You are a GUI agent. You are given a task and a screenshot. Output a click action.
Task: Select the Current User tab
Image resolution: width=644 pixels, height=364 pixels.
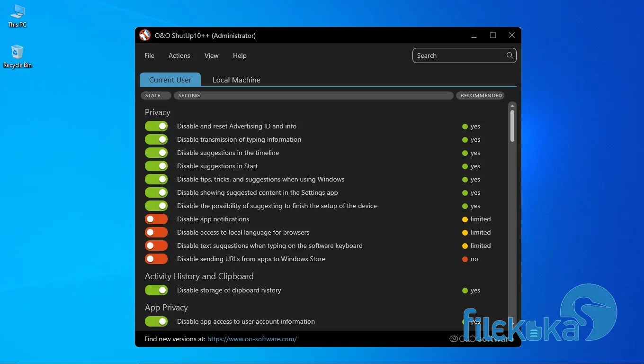(x=170, y=80)
